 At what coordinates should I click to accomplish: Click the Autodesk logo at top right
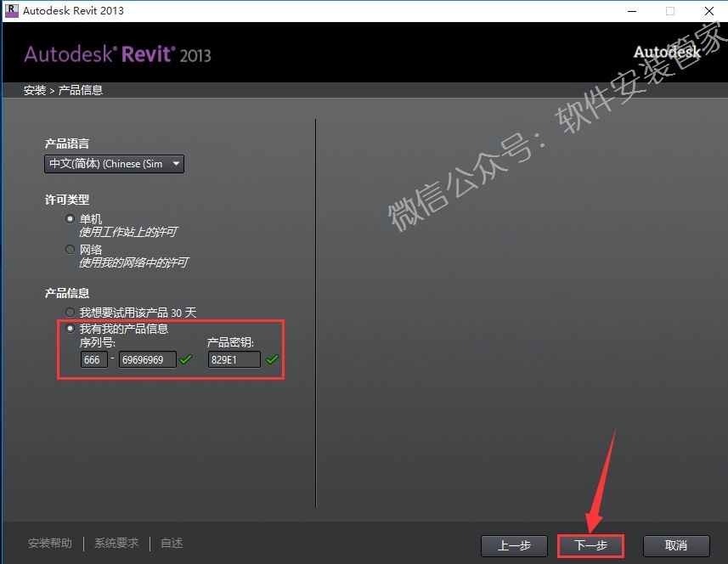click(668, 51)
